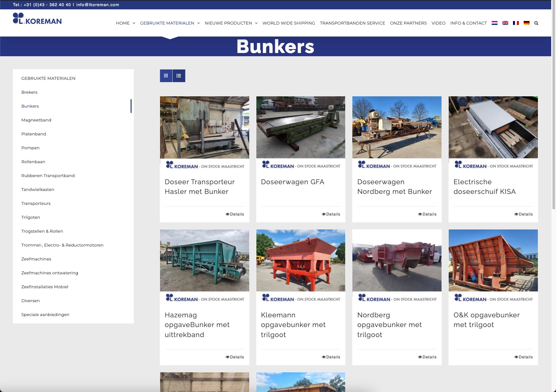The image size is (556, 392).
Task: View Details of Doseerwagen GFA
Action: (331, 214)
